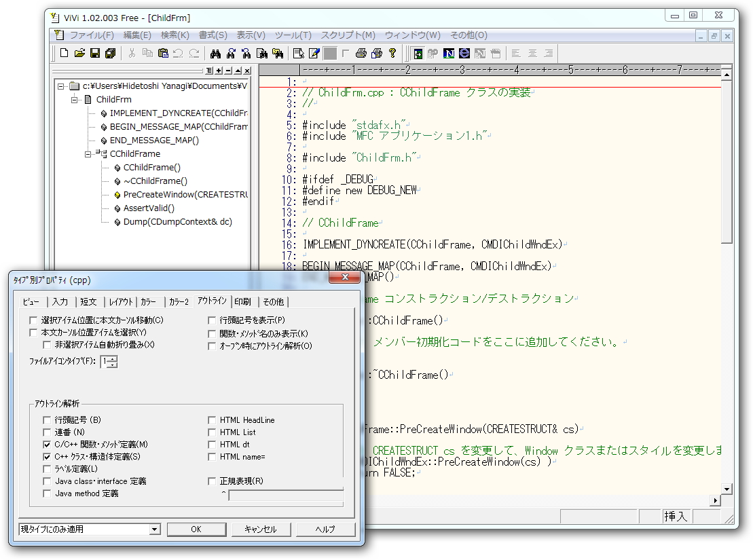Click the Netscape N browser icon
This screenshot has width=753, height=560.
tap(449, 54)
